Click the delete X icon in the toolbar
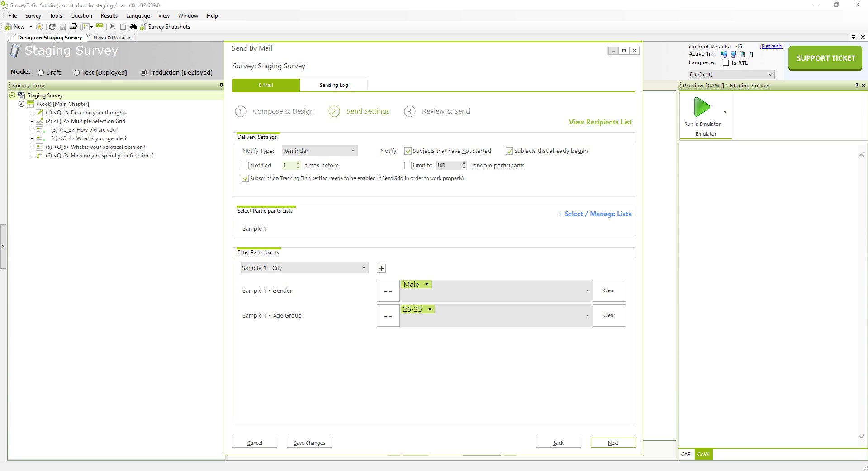 point(112,27)
